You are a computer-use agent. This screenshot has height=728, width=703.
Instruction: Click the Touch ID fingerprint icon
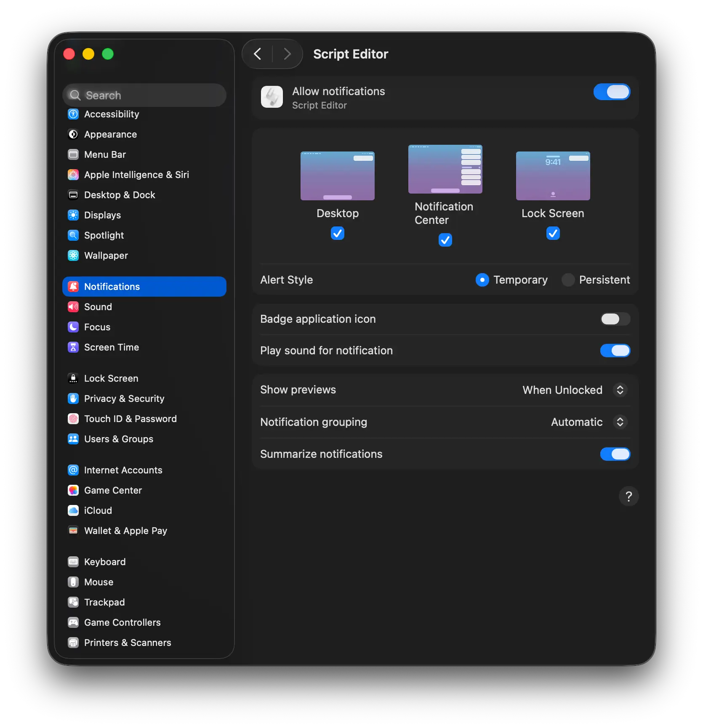pyautogui.click(x=73, y=419)
